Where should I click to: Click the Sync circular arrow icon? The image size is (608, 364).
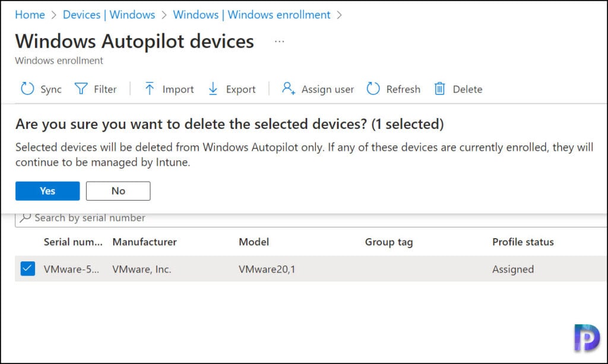(x=27, y=88)
